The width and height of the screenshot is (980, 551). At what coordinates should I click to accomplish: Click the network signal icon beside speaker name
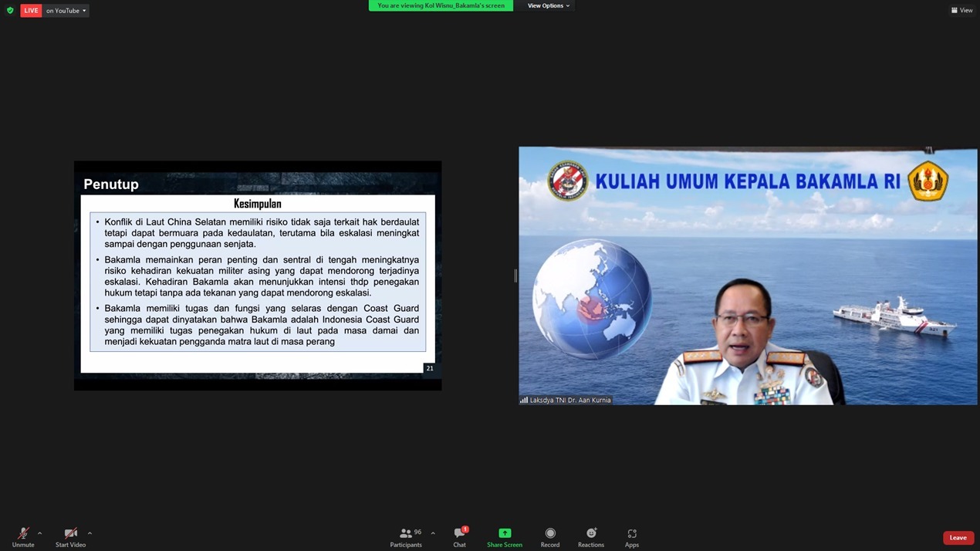click(524, 400)
